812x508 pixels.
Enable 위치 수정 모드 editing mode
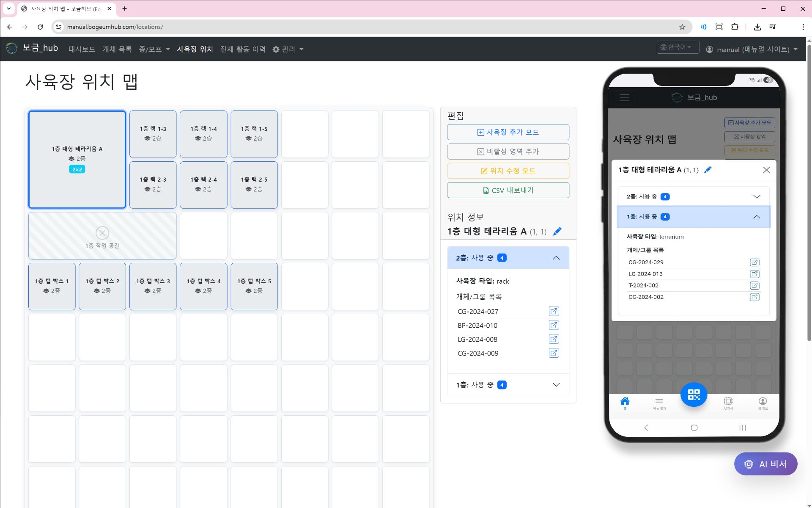click(508, 171)
